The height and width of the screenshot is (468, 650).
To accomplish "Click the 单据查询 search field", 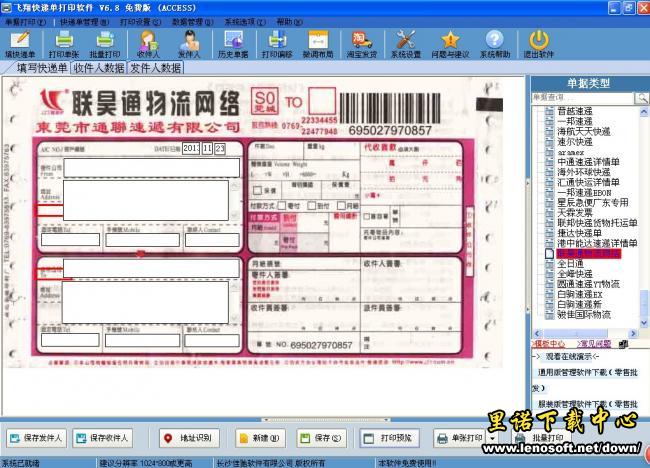I will click(583, 98).
